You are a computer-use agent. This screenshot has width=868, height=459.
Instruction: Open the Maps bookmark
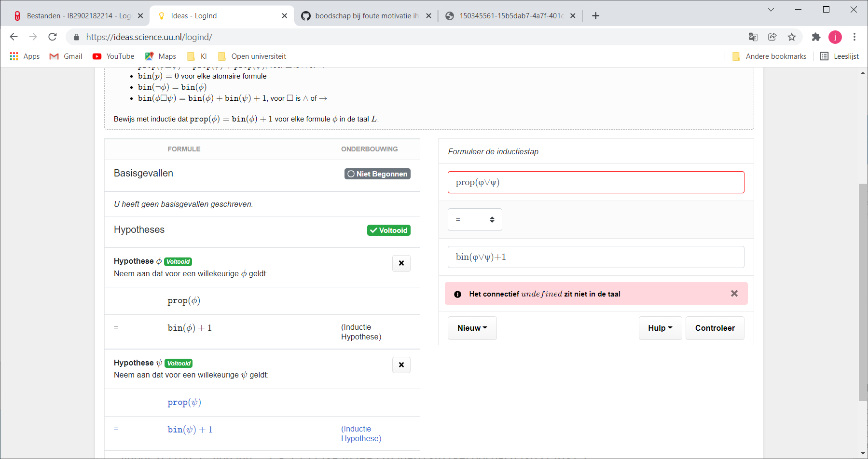pos(160,56)
